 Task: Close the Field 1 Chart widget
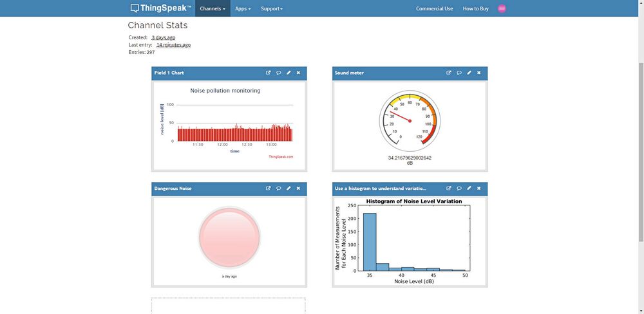(x=298, y=73)
